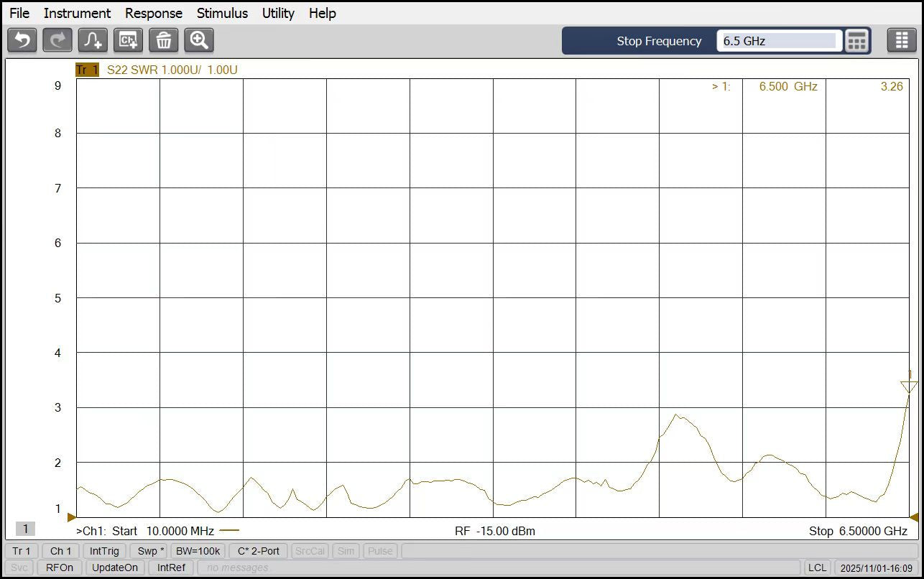The width and height of the screenshot is (924, 579).
Task: Toggle the Sim status indicator
Action: (346, 551)
